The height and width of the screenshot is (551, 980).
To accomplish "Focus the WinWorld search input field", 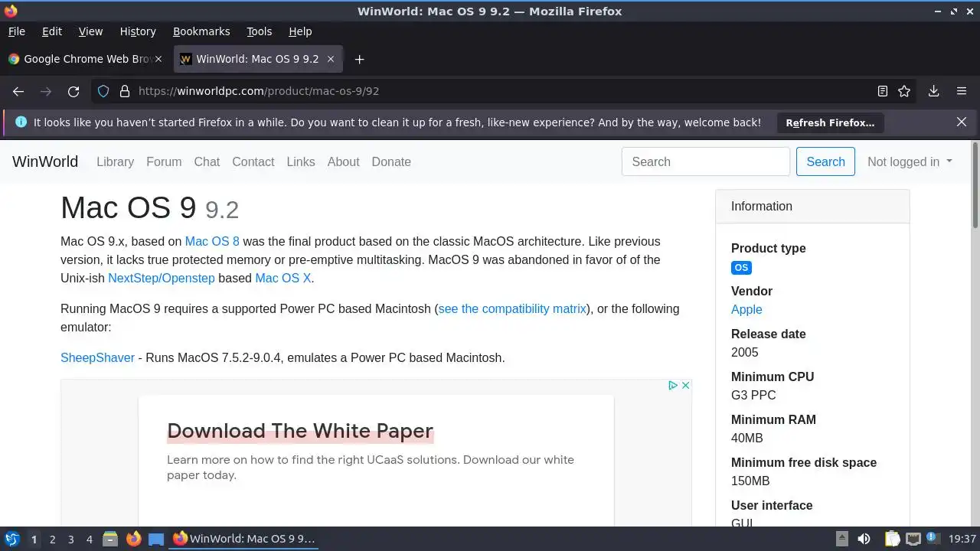I will click(705, 161).
